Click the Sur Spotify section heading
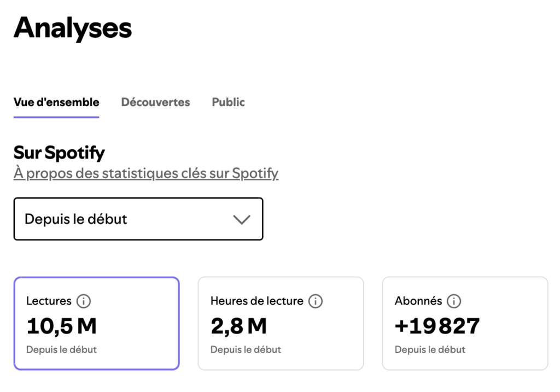The height and width of the screenshot is (392, 560). [x=59, y=153]
